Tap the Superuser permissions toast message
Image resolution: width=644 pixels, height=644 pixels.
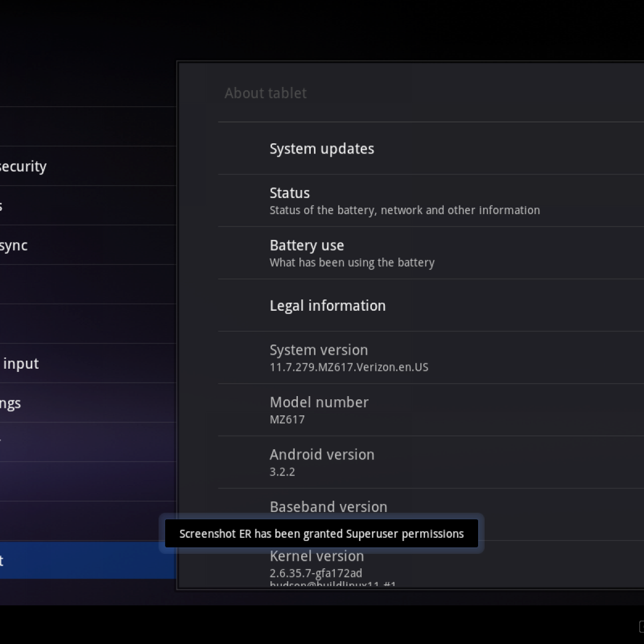pos(321,534)
